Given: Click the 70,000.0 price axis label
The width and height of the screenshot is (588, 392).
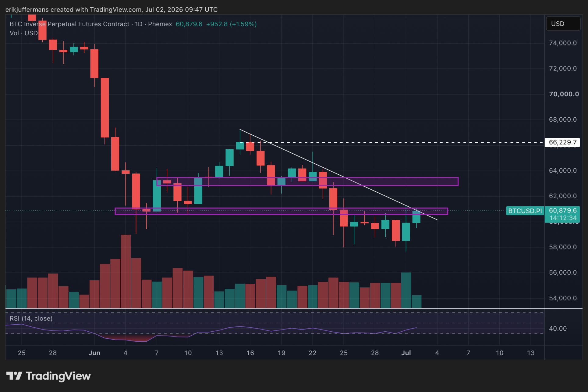Looking at the screenshot, I should 564,94.
